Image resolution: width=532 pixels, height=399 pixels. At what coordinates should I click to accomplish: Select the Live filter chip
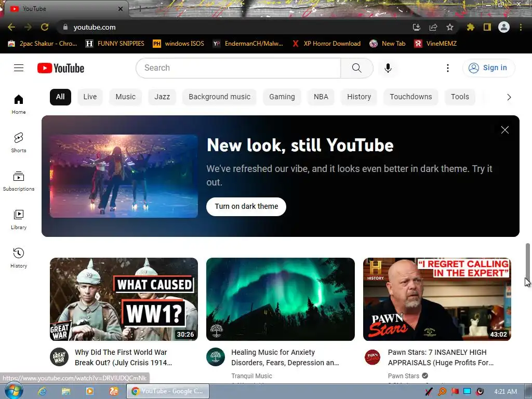click(90, 97)
